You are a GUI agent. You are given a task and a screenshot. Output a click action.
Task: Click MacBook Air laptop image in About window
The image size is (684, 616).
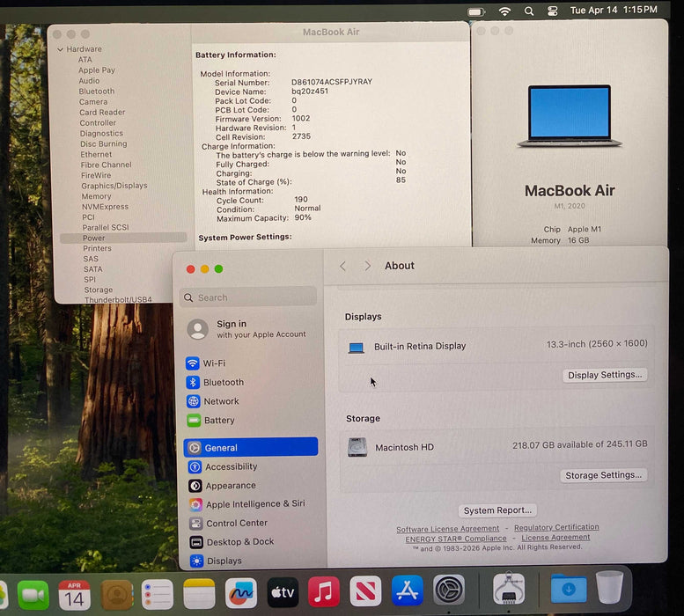pyautogui.click(x=570, y=116)
